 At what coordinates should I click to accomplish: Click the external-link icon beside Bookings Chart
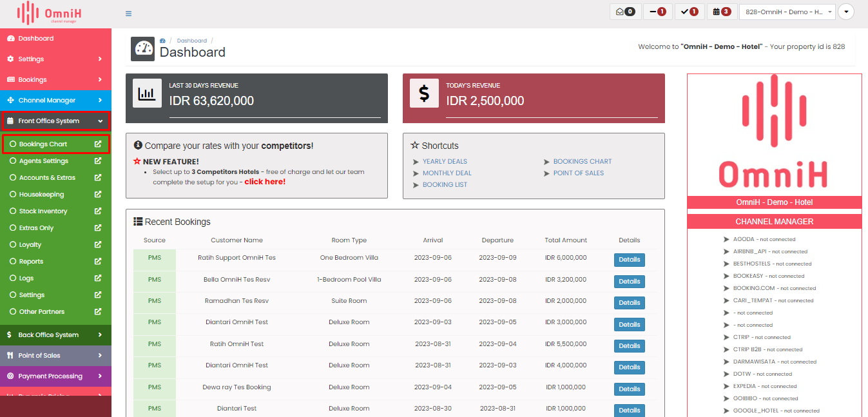(x=98, y=144)
